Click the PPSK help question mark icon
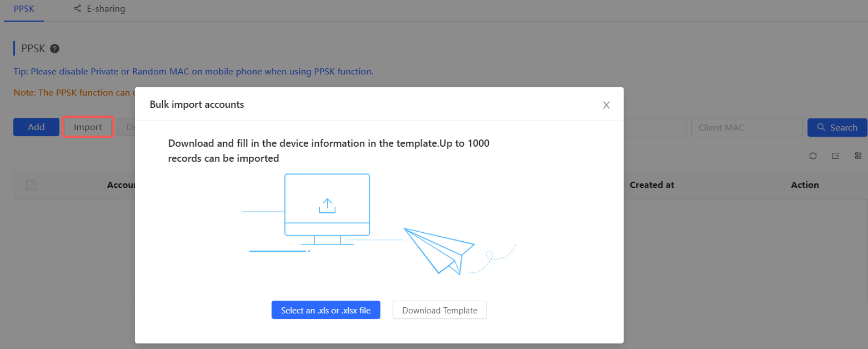The width and height of the screenshot is (868, 349). point(54,49)
